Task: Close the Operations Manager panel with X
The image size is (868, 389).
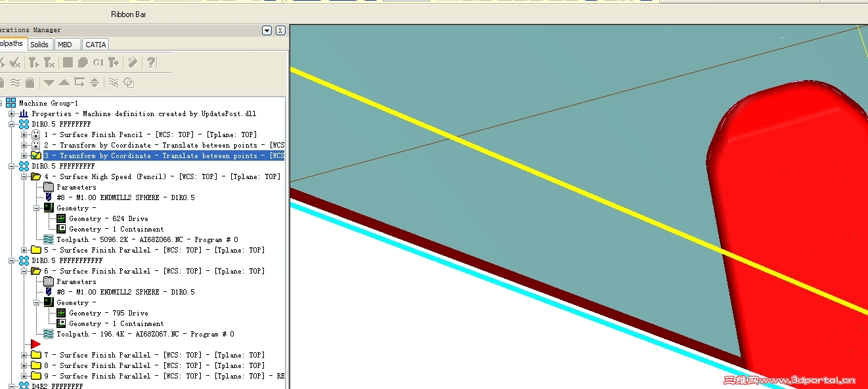Action: click(x=280, y=30)
